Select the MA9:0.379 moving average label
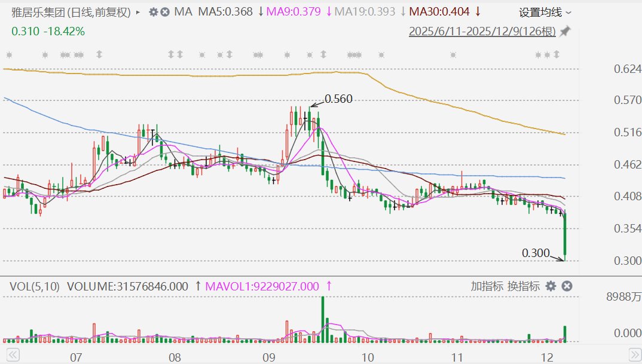The height and width of the screenshot is (364, 642). (x=294, y=11)
